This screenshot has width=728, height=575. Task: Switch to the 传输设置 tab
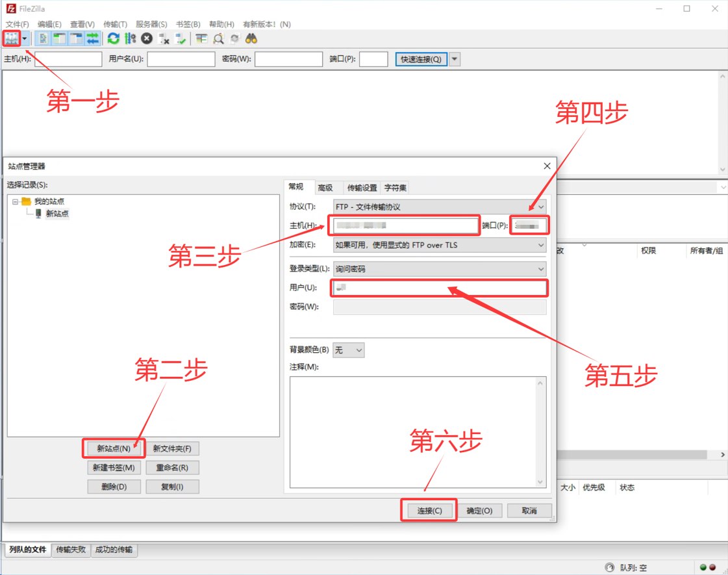pyautogui.click(x=362, y=188)
